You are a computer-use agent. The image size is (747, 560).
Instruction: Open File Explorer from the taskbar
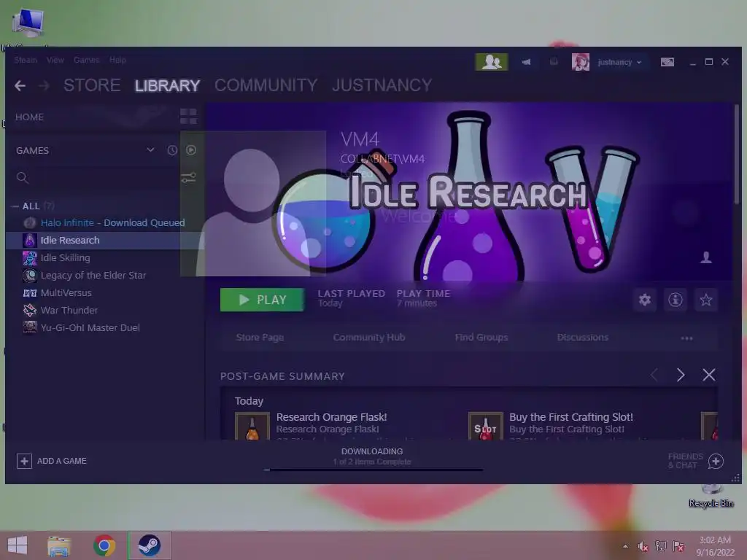click(x=59, y=545)
